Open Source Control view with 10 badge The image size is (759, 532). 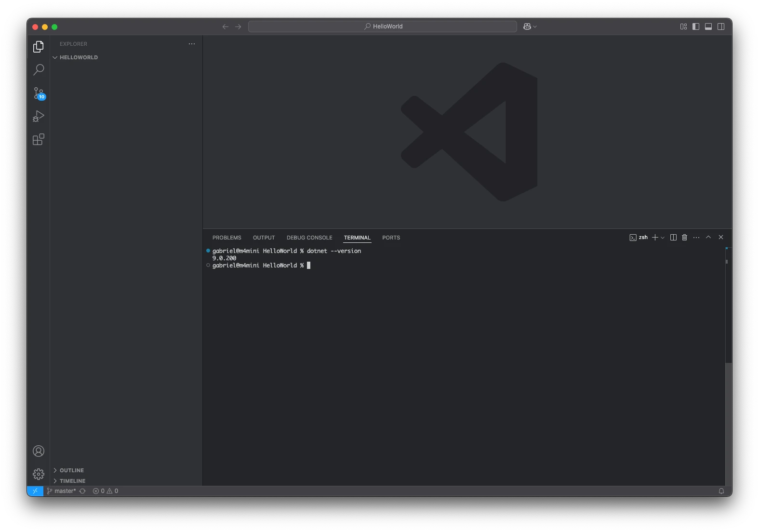point(39,93)
